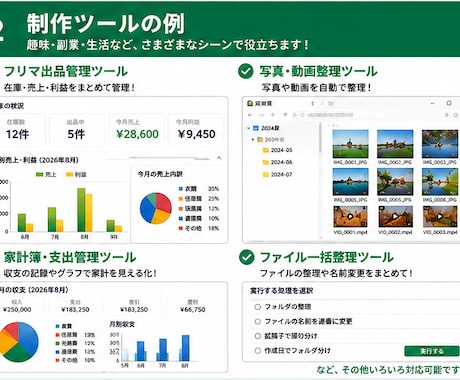Screen dimensions: 460x380
Task: Click the folder icon beside 2024-06
Action: click(x=266, y=162)
